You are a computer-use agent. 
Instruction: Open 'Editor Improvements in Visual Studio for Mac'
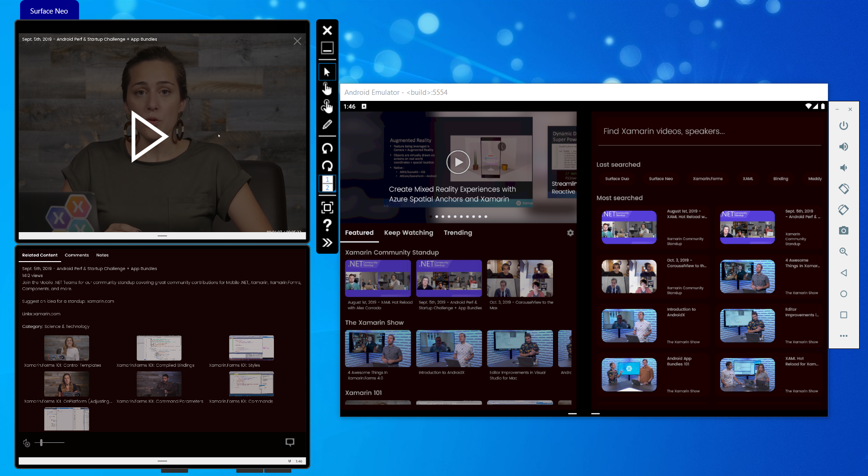(520, 348)
